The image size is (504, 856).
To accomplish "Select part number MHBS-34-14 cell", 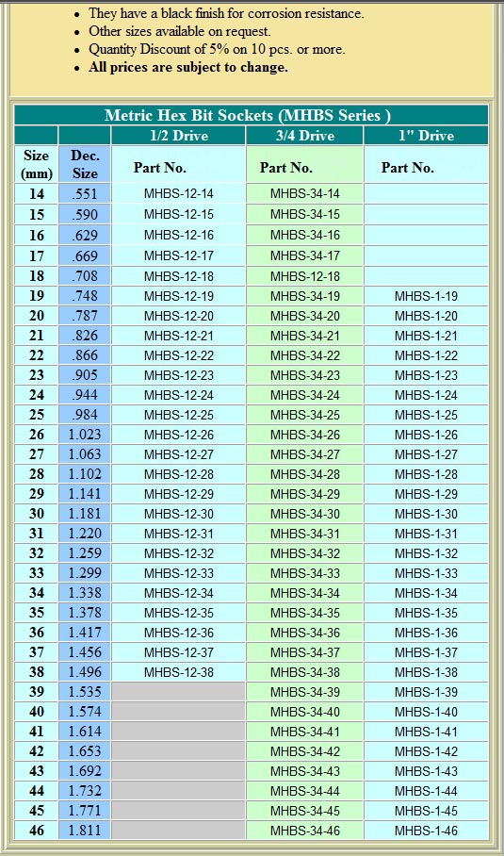I will tap(304, 193).
